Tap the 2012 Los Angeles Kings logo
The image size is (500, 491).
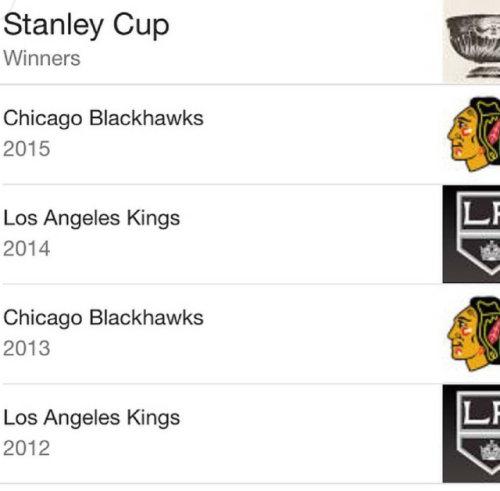point(471,433)
